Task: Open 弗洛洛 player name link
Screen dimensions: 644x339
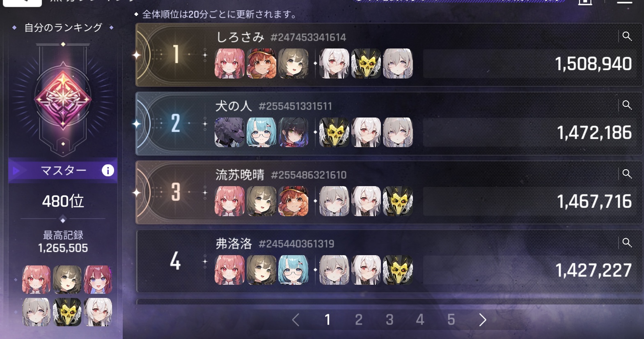Action: click(x=234, y=244)
